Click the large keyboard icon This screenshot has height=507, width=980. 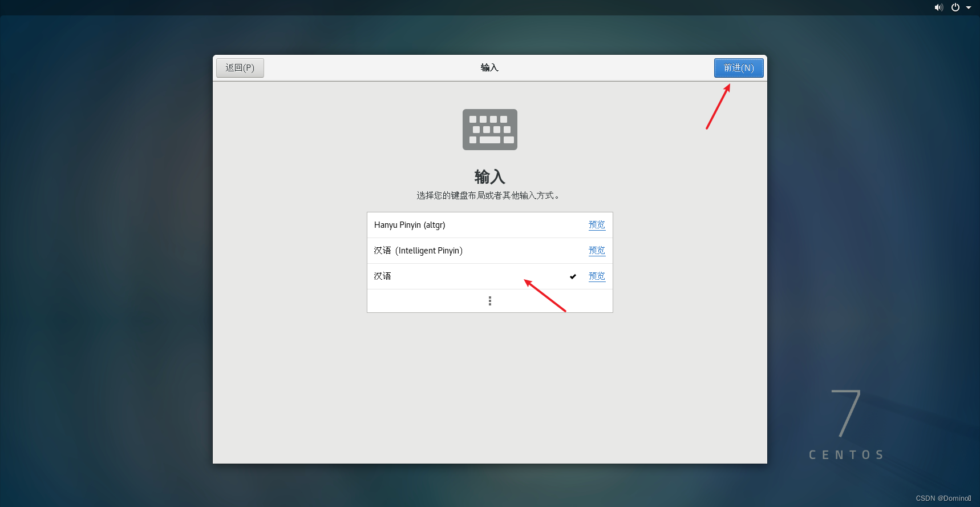490,130
